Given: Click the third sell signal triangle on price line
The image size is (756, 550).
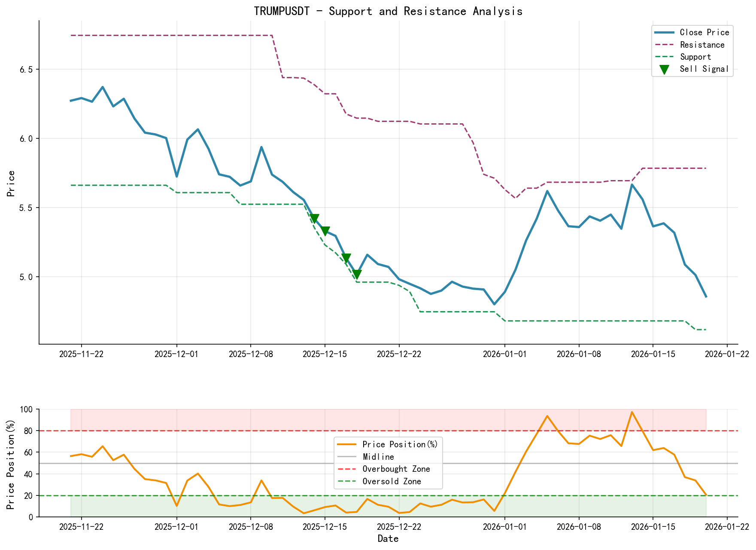Looking at the screenshot, I should (346, 257).
